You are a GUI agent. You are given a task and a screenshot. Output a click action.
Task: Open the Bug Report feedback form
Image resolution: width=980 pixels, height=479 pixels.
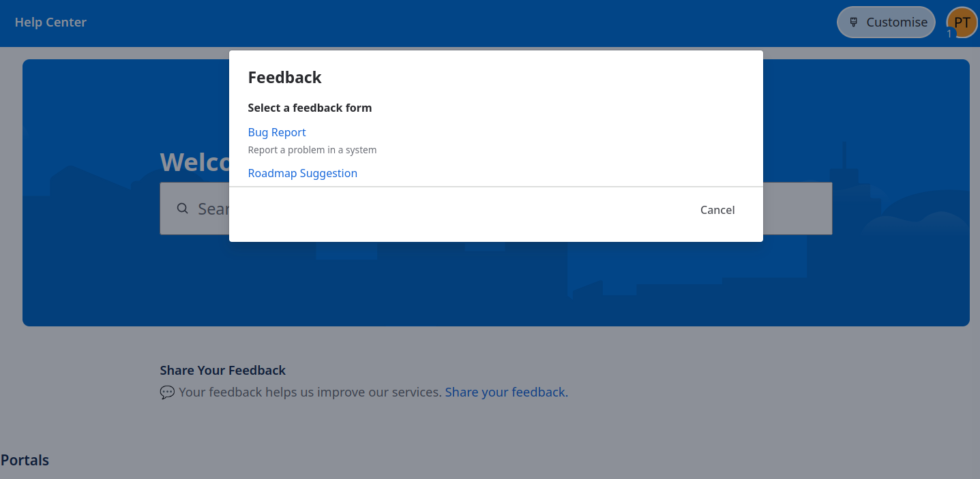(x=277, y=132)
